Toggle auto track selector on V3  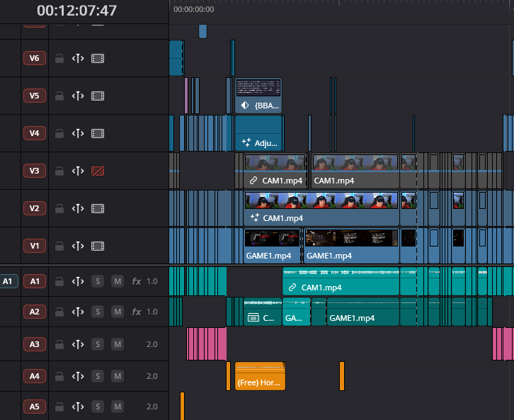point(78,171)
